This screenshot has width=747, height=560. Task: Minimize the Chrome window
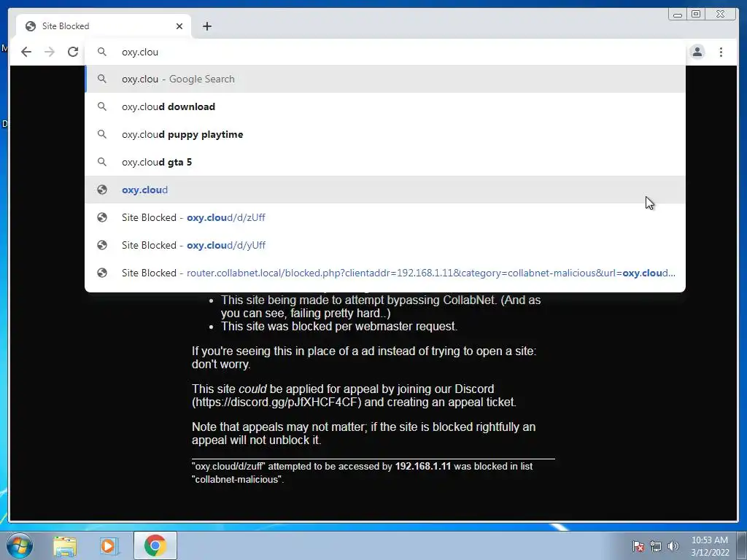[677, 15]
